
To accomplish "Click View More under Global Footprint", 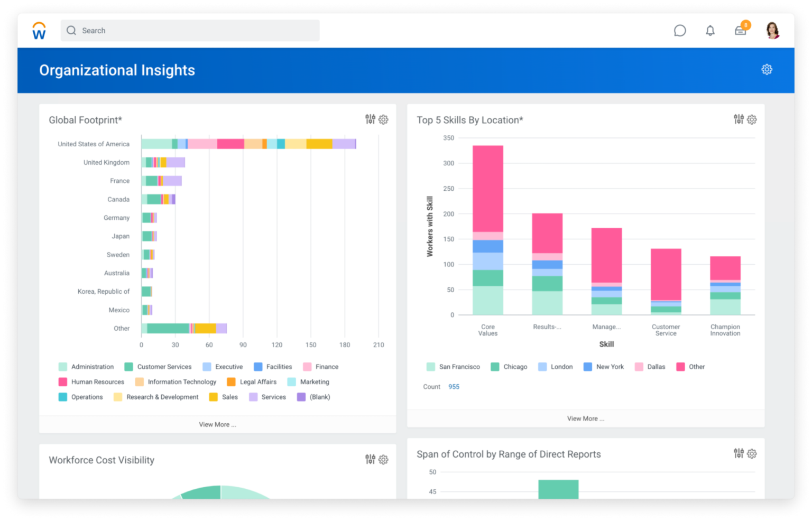I will tap(217, 424).
